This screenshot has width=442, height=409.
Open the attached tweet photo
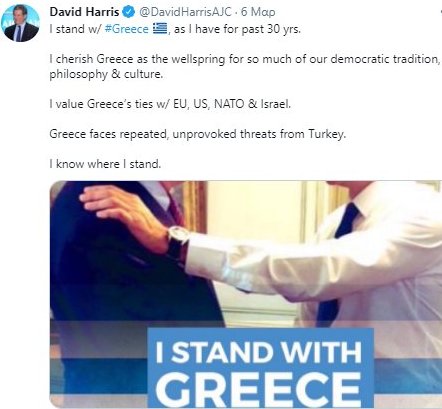(x=246, y=295)
